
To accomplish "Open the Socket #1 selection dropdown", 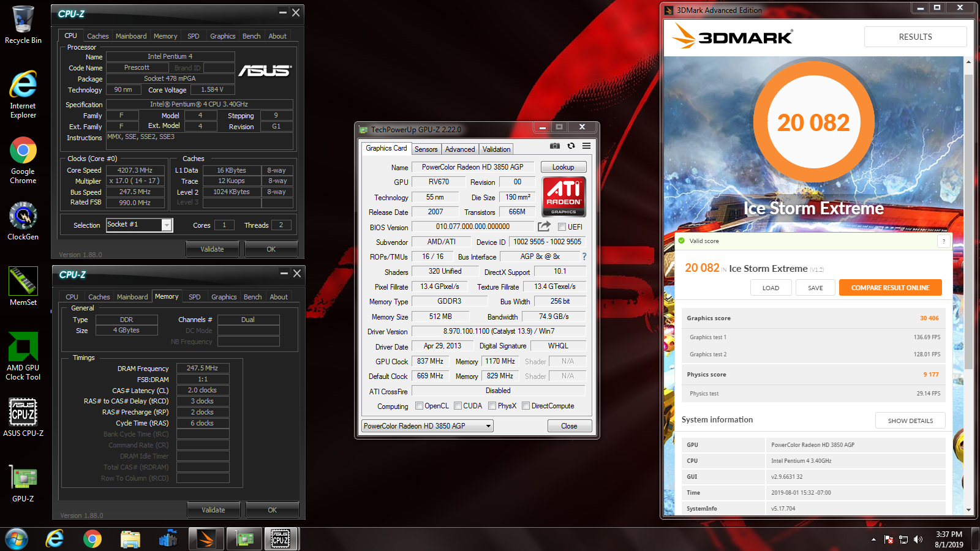I will (x=167, y=225).
